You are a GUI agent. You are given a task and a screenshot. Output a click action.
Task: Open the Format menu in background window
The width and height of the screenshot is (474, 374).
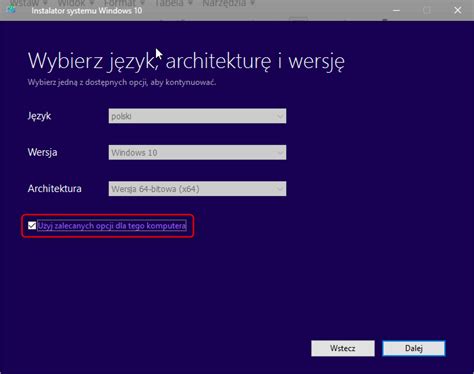[x=124, y=3]
